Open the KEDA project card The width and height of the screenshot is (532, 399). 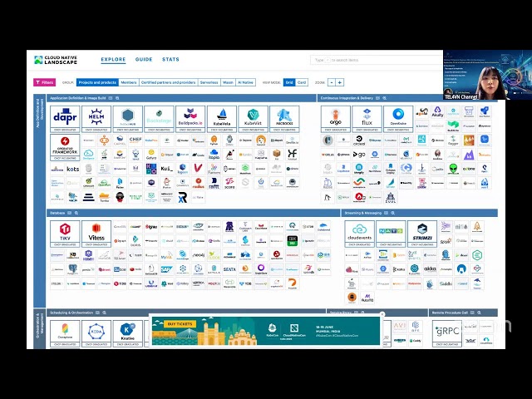coord(96,333)
